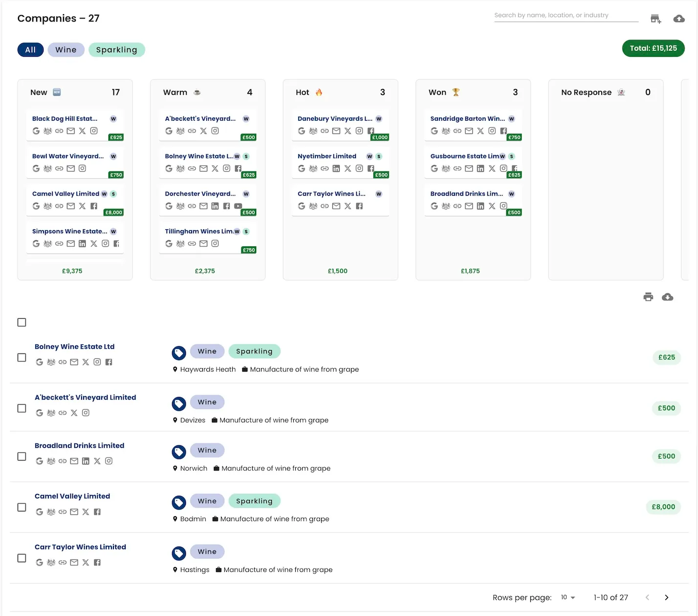698x616 pixels.
Task: Go to previous page of companies
Action: pos(647,597)
